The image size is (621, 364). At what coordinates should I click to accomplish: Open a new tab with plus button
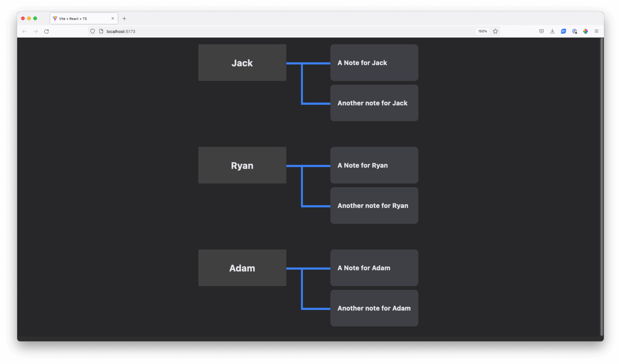point(124,19)
